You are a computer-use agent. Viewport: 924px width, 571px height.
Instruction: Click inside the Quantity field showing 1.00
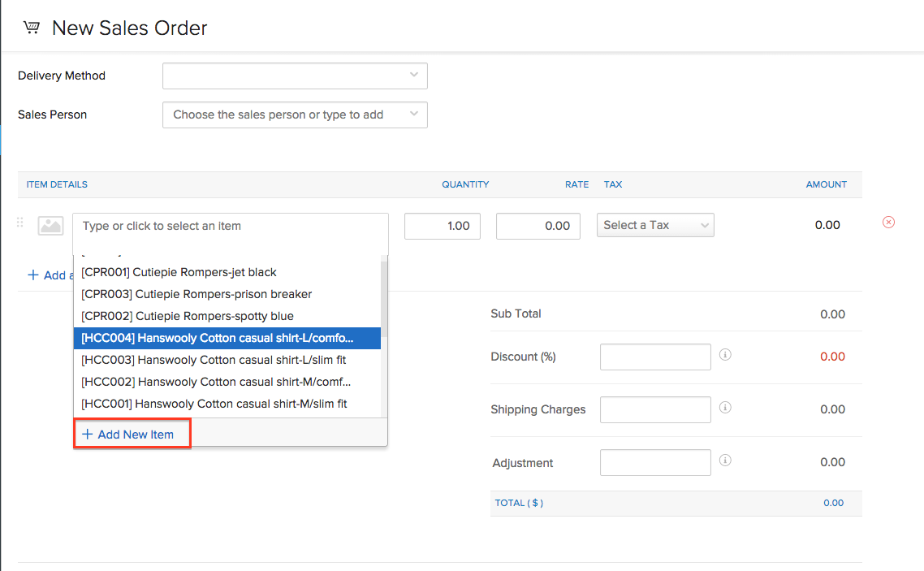442,226
